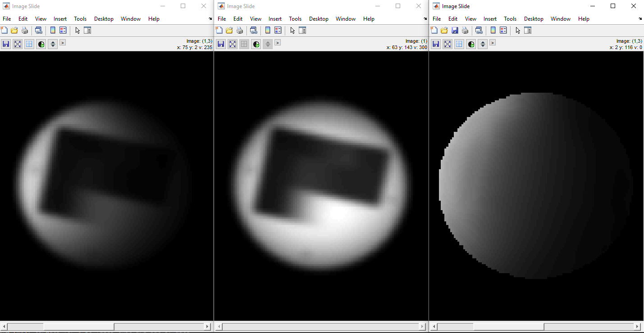The image size is (644, 333).
Task: Insert legend in the middle window
Action: (278, 30)
